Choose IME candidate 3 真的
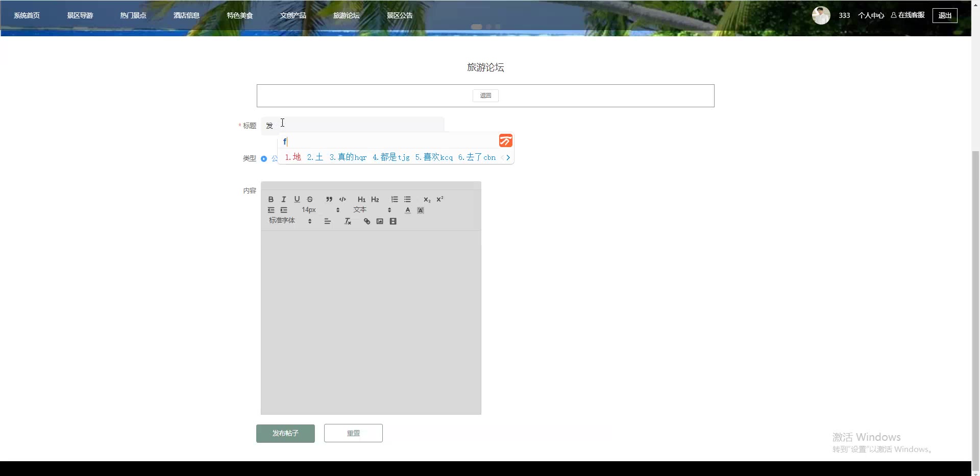This screenshot has height=476, width=980. [348, 157]
